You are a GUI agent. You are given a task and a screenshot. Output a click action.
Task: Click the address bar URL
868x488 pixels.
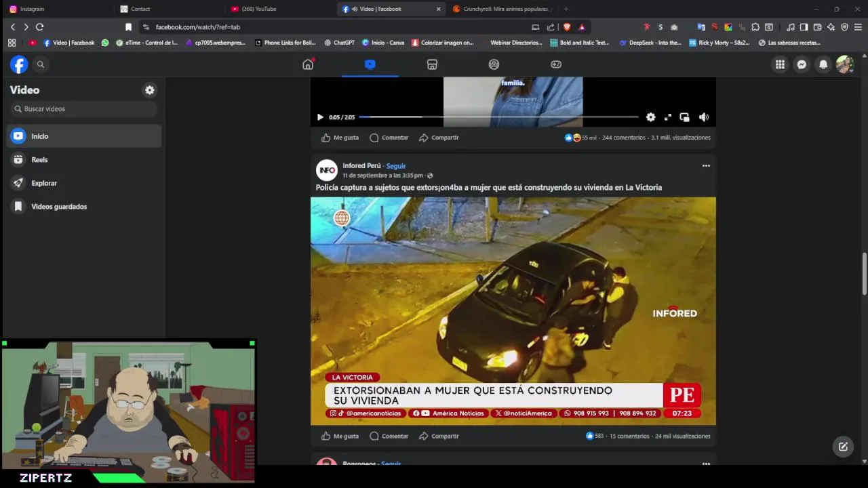pos(197,27)
